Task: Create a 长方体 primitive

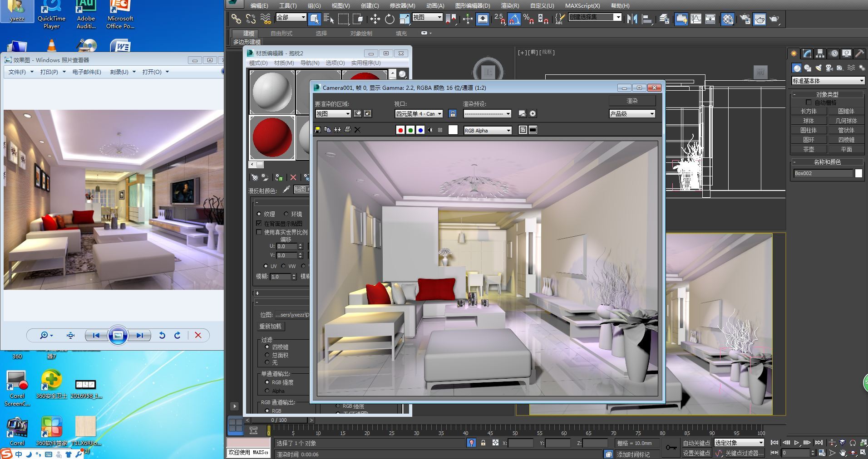Action: coord(809,111)
